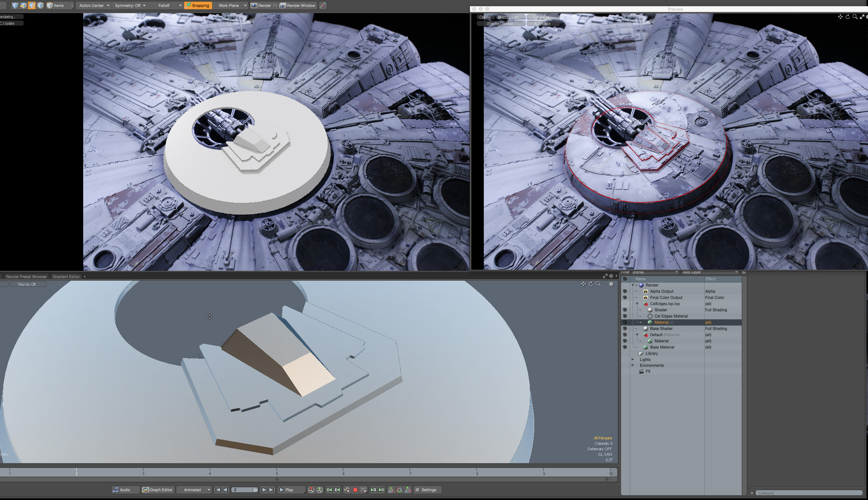Toggle visibility of Material (2)
Screen dimensions: 868x500
pyautogui.click(x=625, y=322)
